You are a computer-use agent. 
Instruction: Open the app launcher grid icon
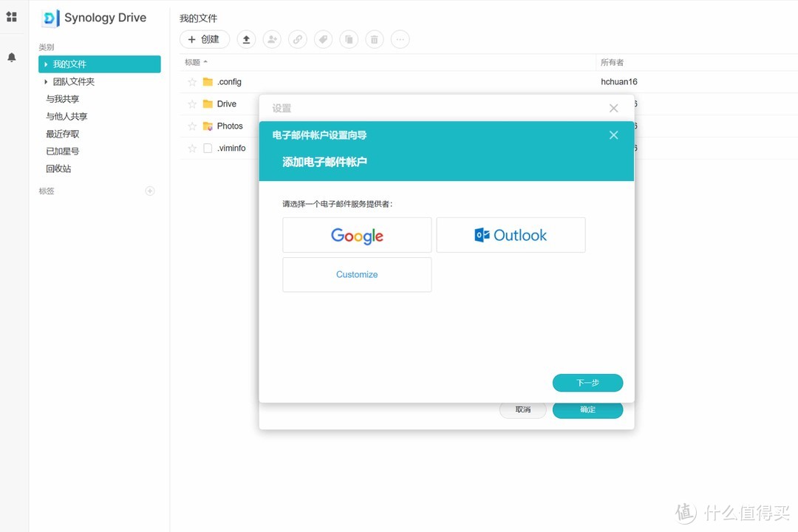click(11, 17)
